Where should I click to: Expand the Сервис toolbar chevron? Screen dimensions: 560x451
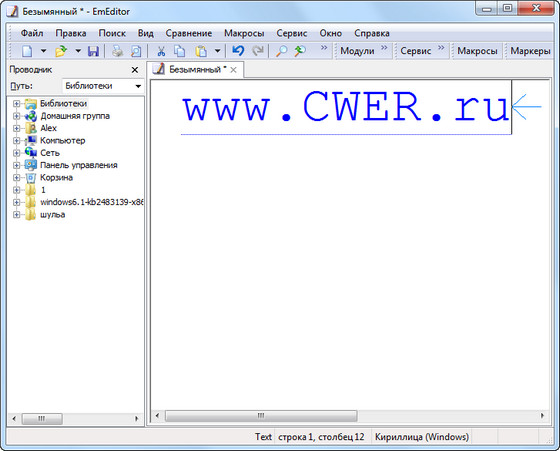[441, 47]
